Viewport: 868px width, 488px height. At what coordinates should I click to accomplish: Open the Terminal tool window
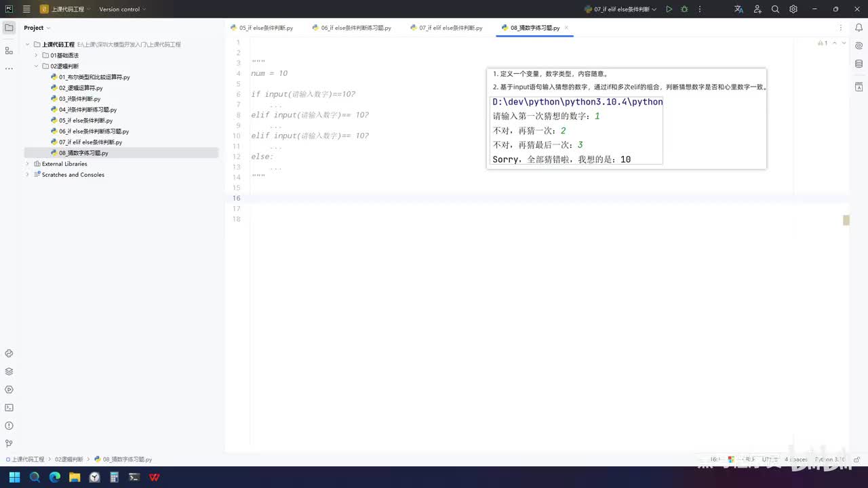[9, 407]
